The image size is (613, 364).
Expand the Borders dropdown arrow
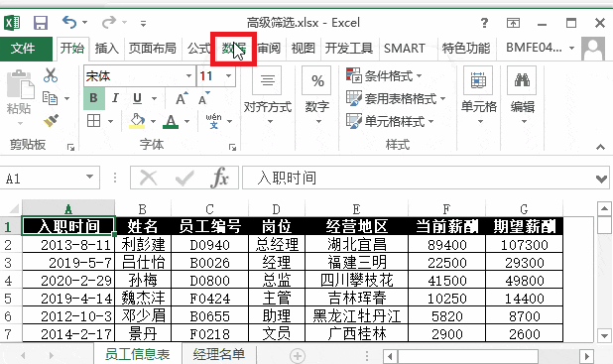coord(110,121)
